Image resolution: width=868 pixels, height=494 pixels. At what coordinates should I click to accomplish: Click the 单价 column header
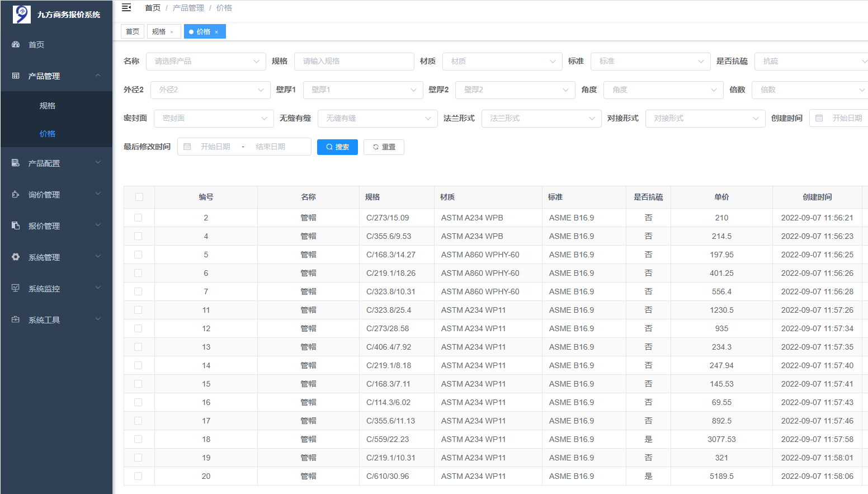pos(721,197)
